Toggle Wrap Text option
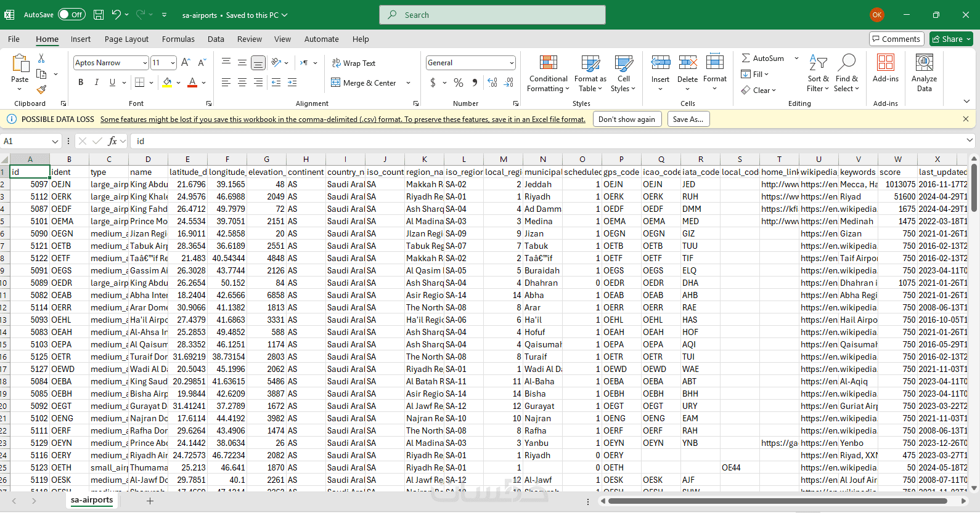This screenshot has height=513, width=980. 354,63
